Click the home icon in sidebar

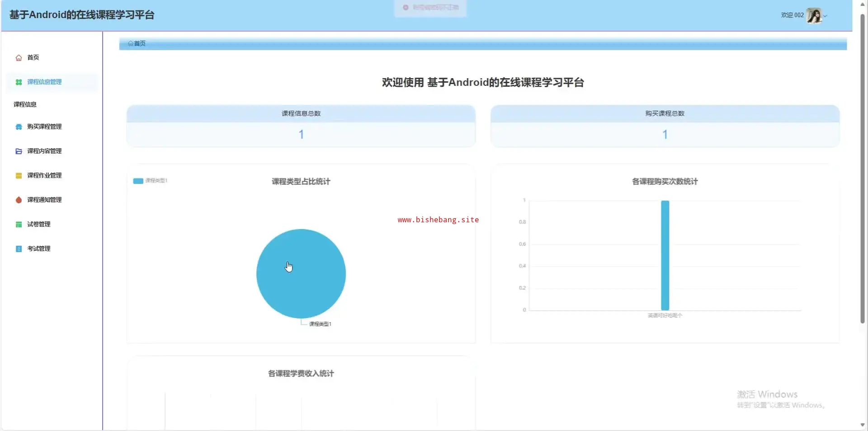19,58
